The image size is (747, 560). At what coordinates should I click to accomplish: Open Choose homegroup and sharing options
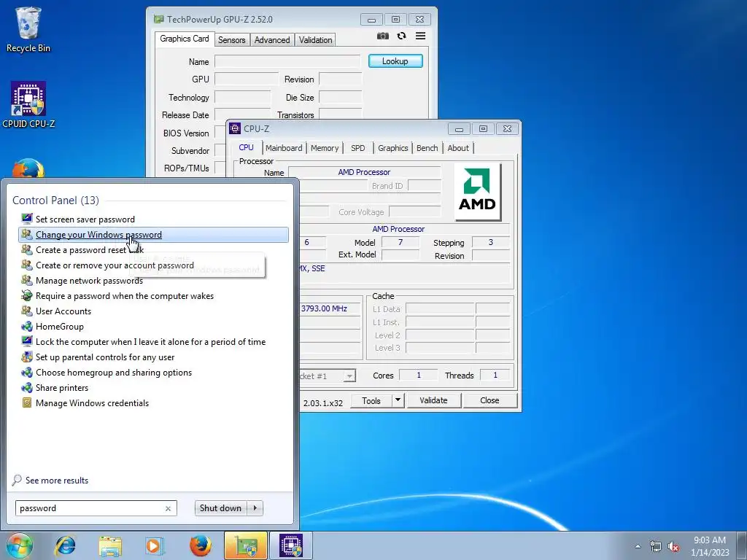[114, 373]
